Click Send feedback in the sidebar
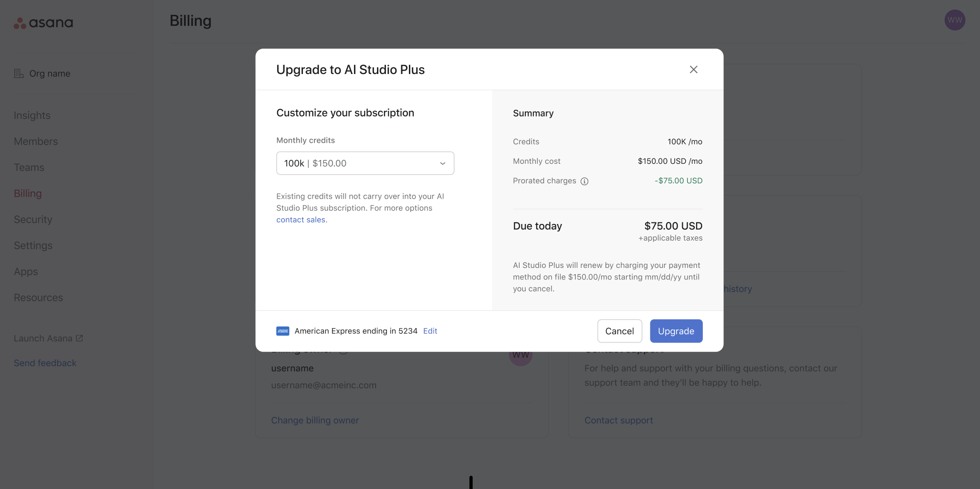Image resolution: width=980 pixels, height=489 pixels. [45, 362]
